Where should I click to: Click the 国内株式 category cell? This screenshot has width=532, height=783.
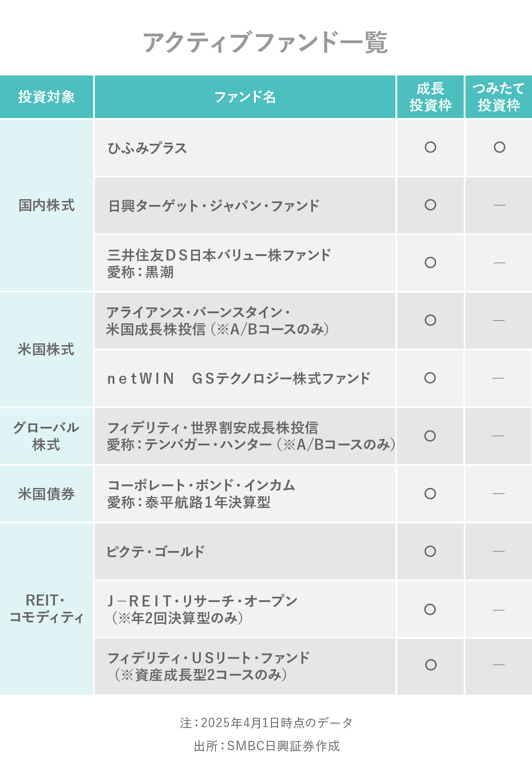pos(47,205)
